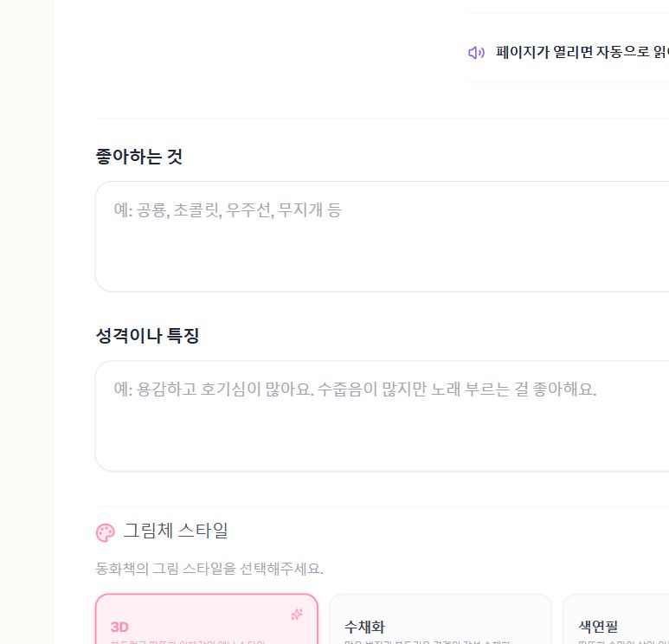Click the 그림체 스타일 section heading
The height and width of the screenshot is (644, 669).
tap(176, 531)
